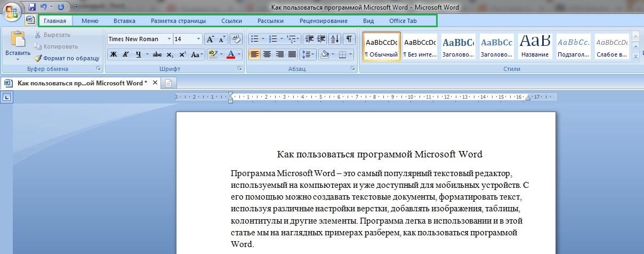The width and height of the screenshot is (644, 254).
Task: Toggle italic (К) formatting
Action: tap(126, 54)
